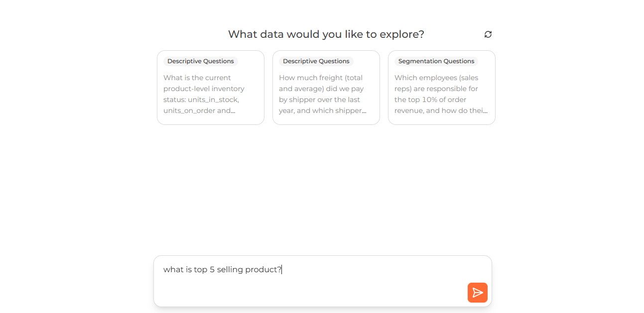Image resolution: width=644 pixels, height=313 pixels.
Task: Focus the message box containing "what is top 5 selling product?"
Action: click(323, 281)
